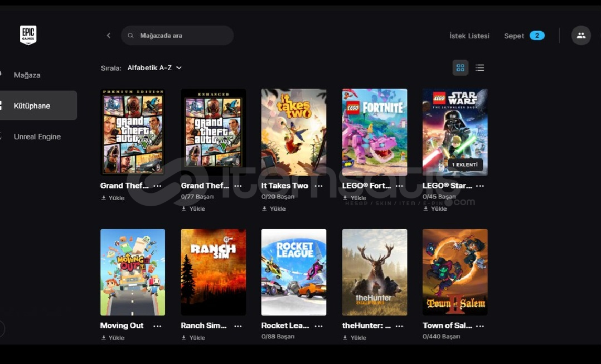
Task: Click the 1 EKLENTİ badge on LEGO Star Wars
Action: click(465, 165)
